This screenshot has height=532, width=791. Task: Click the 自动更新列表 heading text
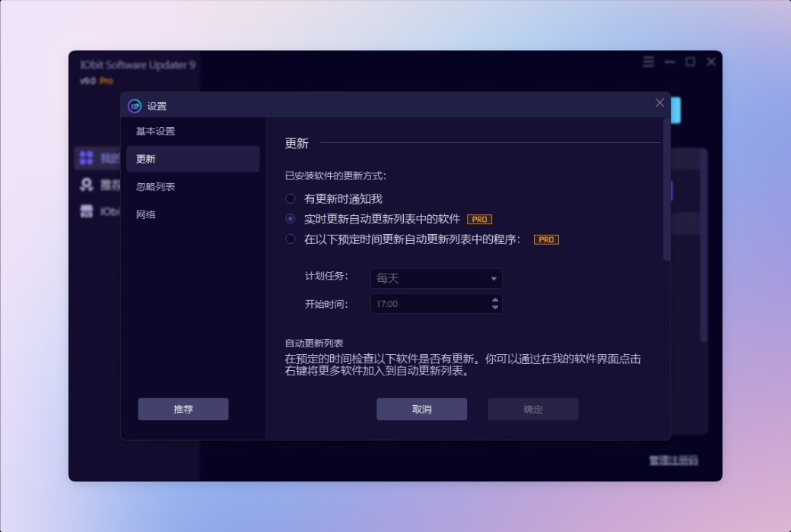coord(314,343)
